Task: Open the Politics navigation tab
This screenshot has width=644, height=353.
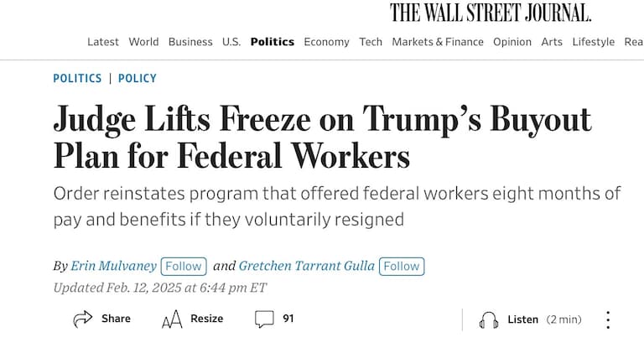Action: (272, 42)
